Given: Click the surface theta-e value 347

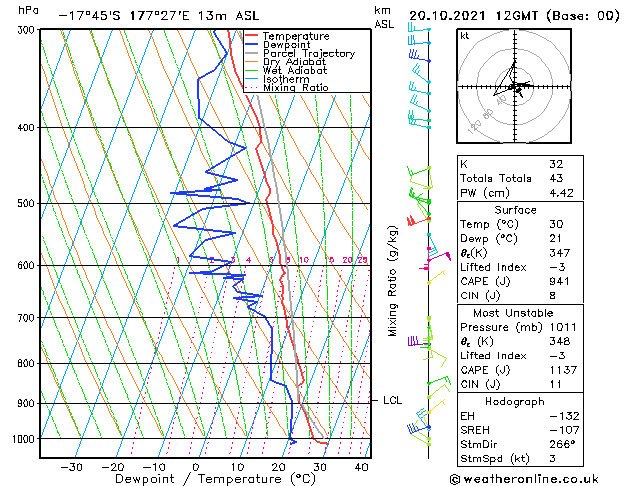Looking at the screenshot, I should point(560,253).
